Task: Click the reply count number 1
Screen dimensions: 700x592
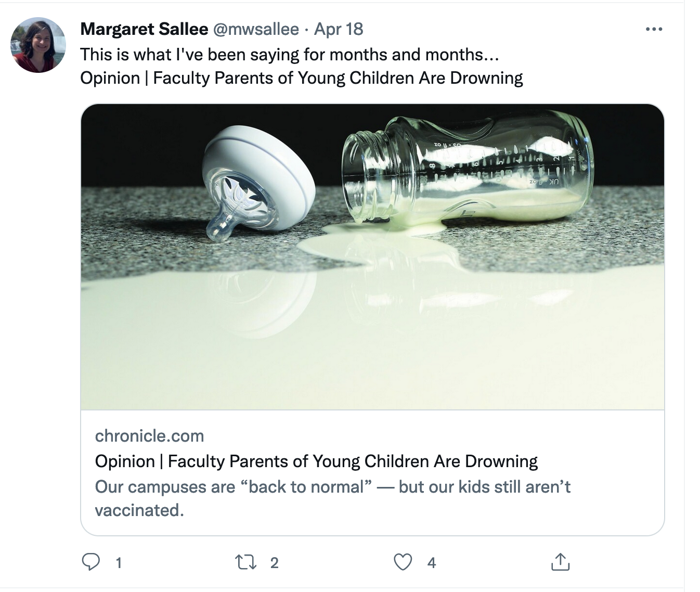Action: (119, 563)
